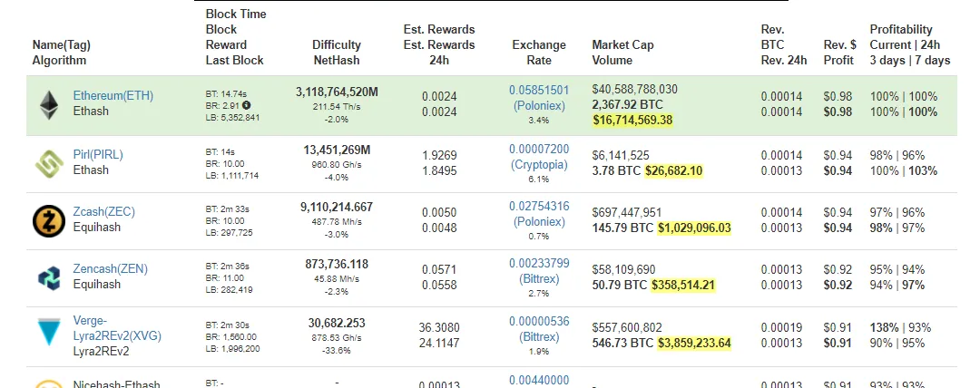Image resolution: width=980 pixels, height=388 pixels.
Task: Click Ethereum nethash 211.54 Th/s
Action: coord(337,107)
